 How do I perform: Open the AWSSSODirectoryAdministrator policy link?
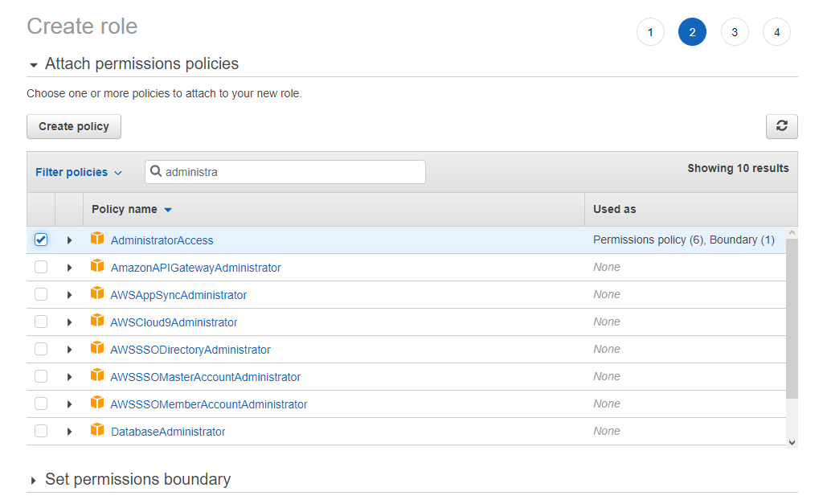(190, 350)
